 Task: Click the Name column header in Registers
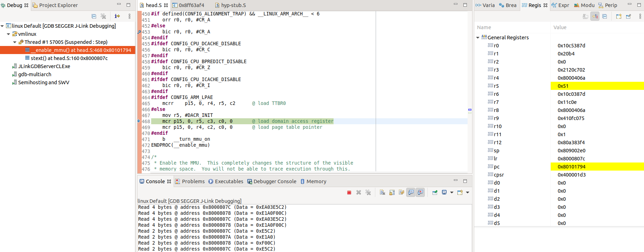[512, 27]
